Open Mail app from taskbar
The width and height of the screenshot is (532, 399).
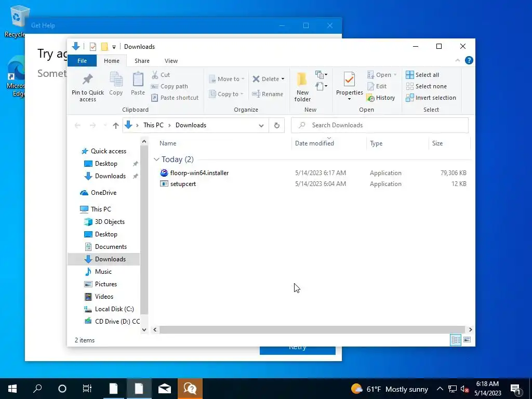(165, 389)
